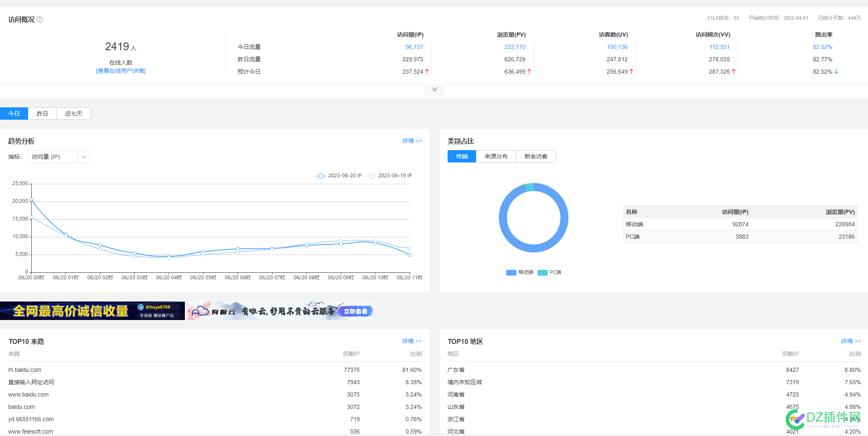
Task: Click the green down arrow beside 82.52%
Action: [836, 71]
